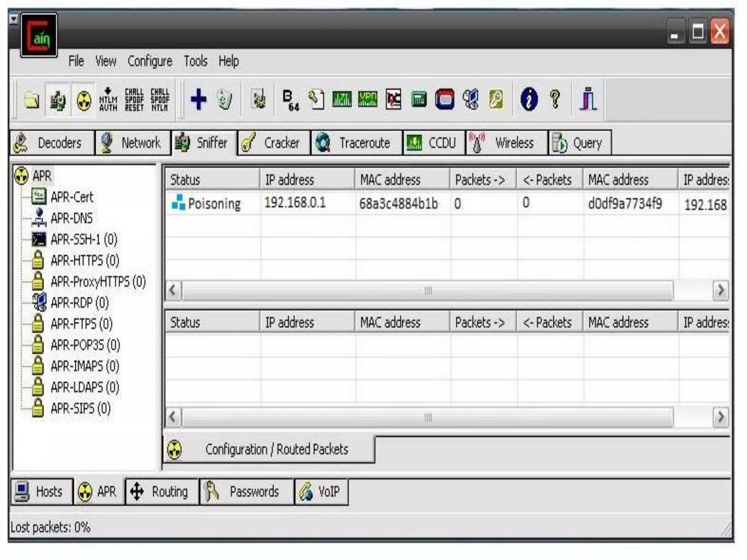The height and width of the screenshot is (560, 747).
Task: Select the APR-HTTPS (0) tree entry
Action: click(x=85, y=261)
